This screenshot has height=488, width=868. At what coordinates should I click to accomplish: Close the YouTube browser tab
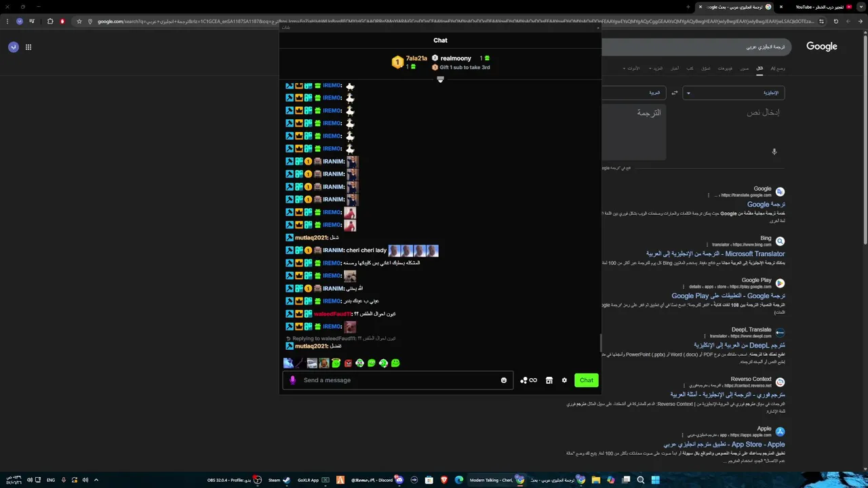(x=781, y=7)
